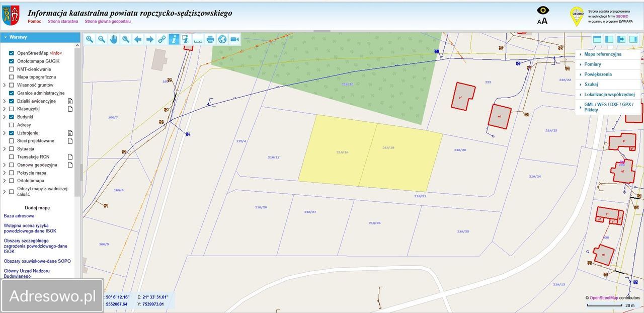The image size is (644, 313).
Task: Activate the hand pan tool
Action: [x=114, y=39]
